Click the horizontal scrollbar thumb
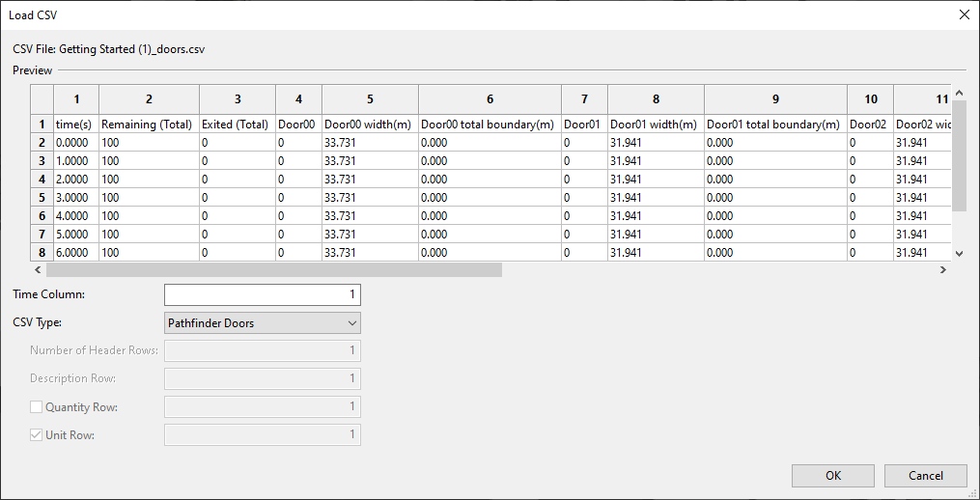Image resolution: width=980 pixels, height=500 pixels. (274, 270)
